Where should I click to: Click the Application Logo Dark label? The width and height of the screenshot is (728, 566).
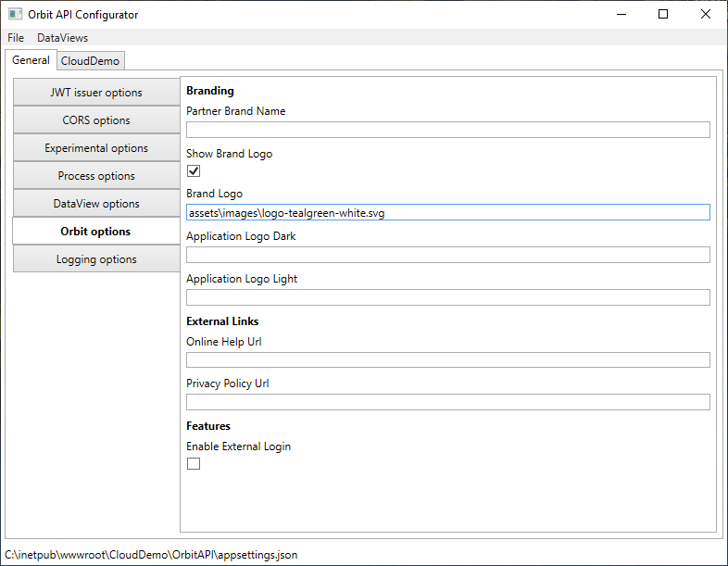coord(241,236)
